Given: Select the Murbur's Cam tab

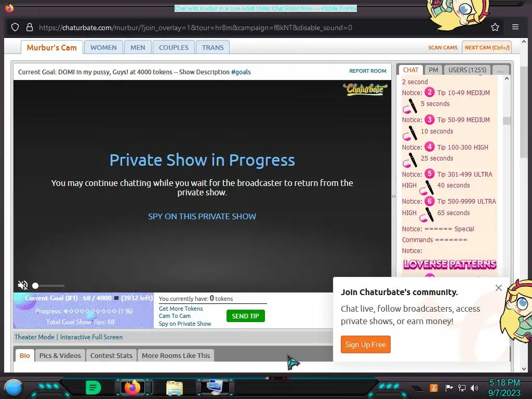Looking at the screenshot, I should click(51, 47).
